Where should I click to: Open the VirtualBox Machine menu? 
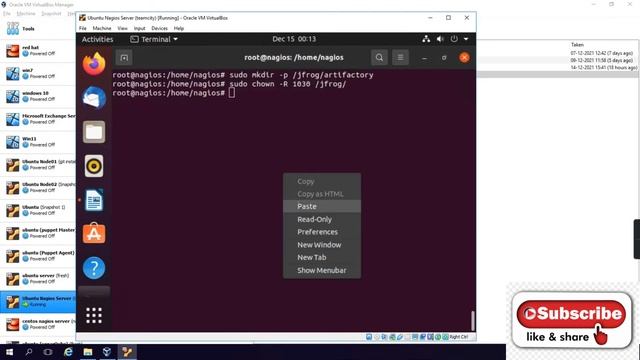click(102, 28)
